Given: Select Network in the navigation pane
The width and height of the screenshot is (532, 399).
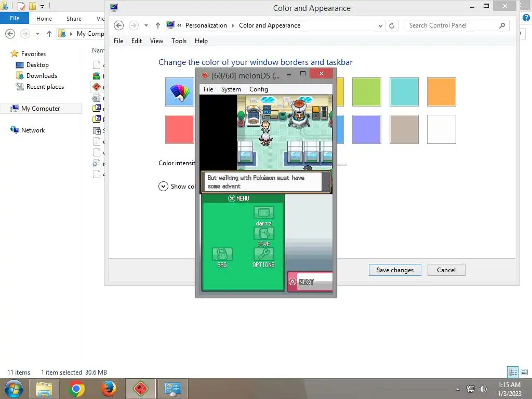Looking at the screenshot, I should pos(33,130).
